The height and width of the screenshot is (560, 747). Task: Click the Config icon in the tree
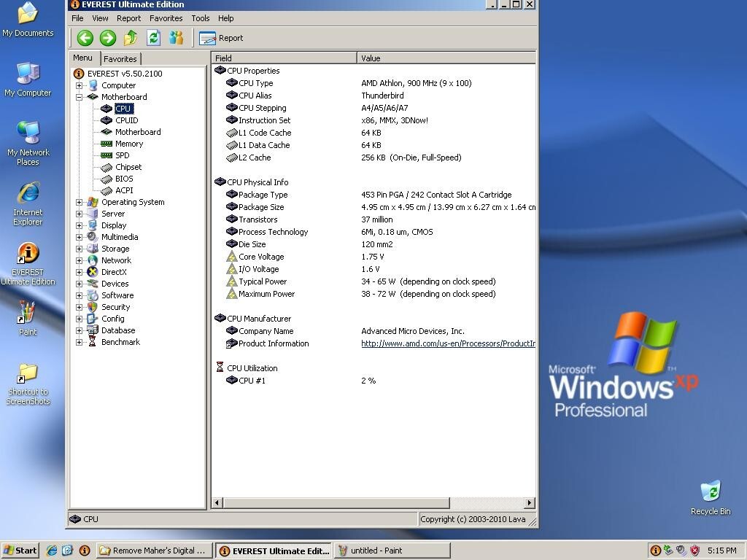[x=93, y=319]
